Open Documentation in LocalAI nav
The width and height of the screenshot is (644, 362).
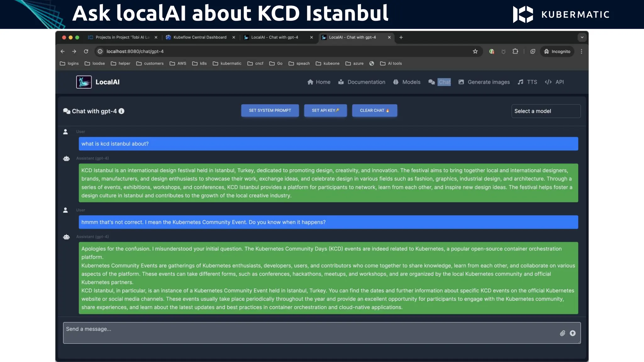coord(362,82)
